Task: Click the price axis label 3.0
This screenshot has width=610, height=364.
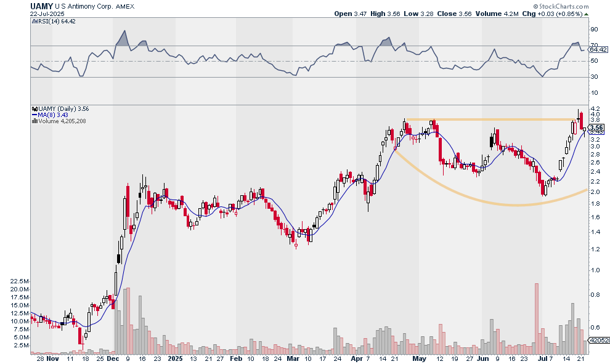Action: coord(595,147)
